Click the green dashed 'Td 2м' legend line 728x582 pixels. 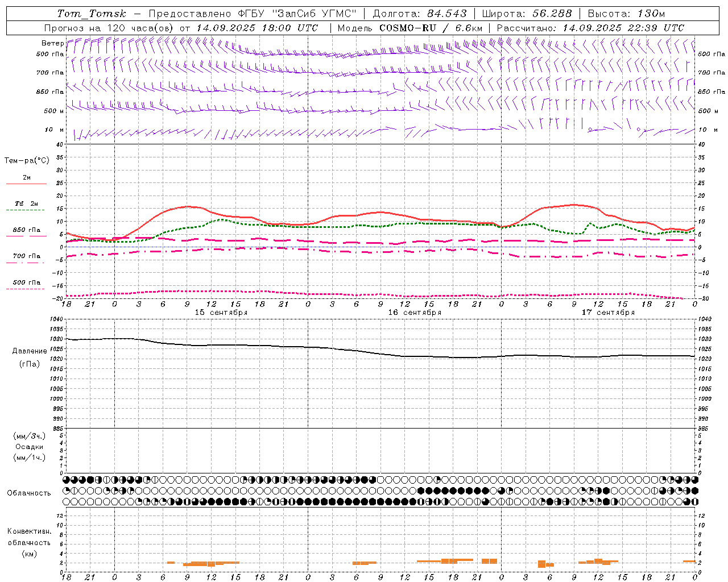(x=25, y=210)
